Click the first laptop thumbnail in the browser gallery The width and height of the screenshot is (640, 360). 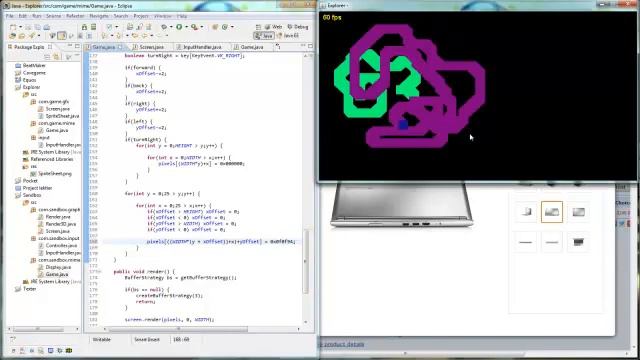[526, 212]
